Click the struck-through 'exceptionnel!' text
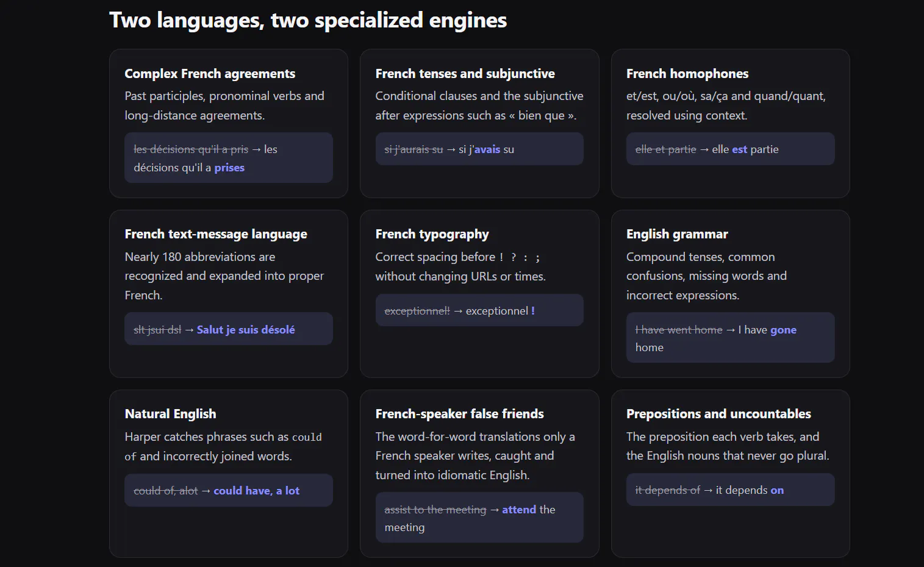 click(x=417, y=311)
